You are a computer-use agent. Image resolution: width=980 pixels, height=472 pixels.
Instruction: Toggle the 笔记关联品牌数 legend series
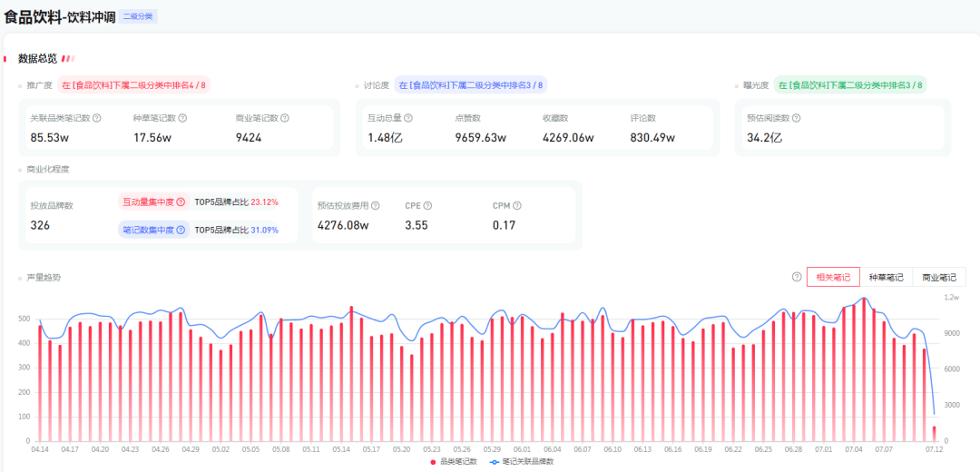(522, 462)
